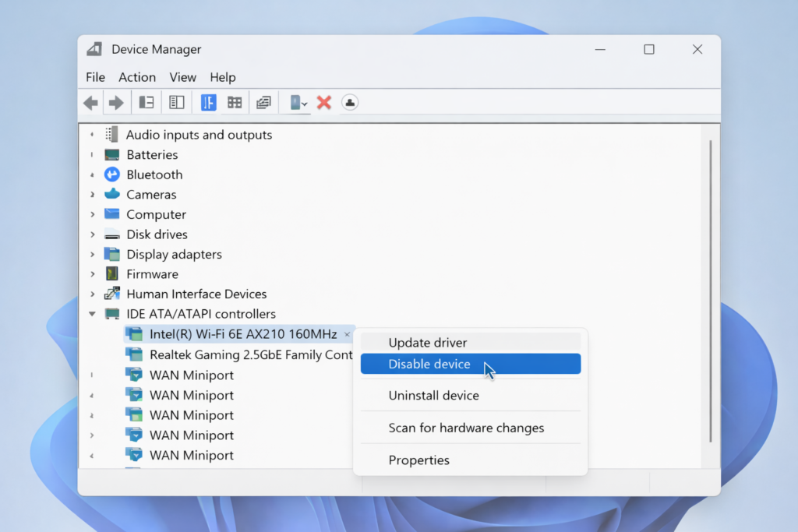
Task: Click the update driver device toolbar icon
Action: coord(298,103)
